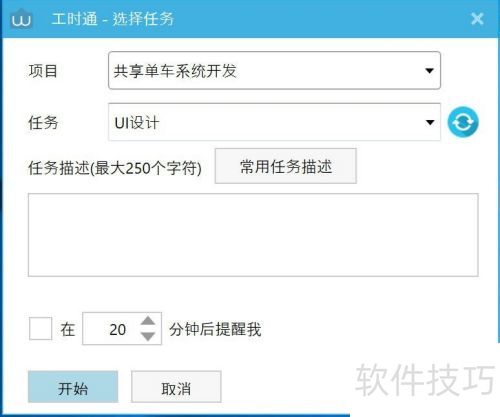
Task: Focus the task description text area
Action: pyautogui.click(x=253, y=235)
